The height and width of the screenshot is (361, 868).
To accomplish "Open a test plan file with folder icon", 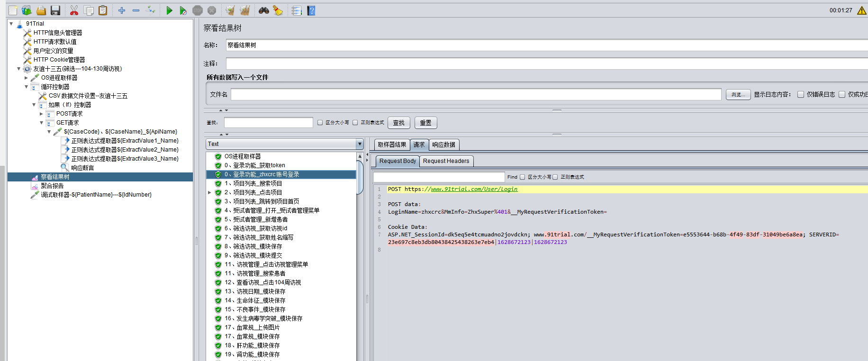I will (41, 10).
